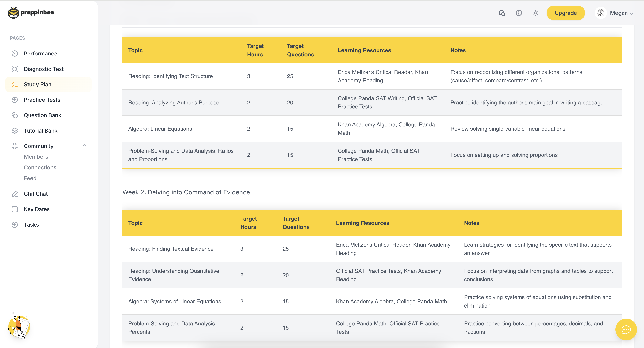Image resolution: width=644 pixels, height=348 pixels.
Task: Click the preppinbee bee logo
Action: 13,13
